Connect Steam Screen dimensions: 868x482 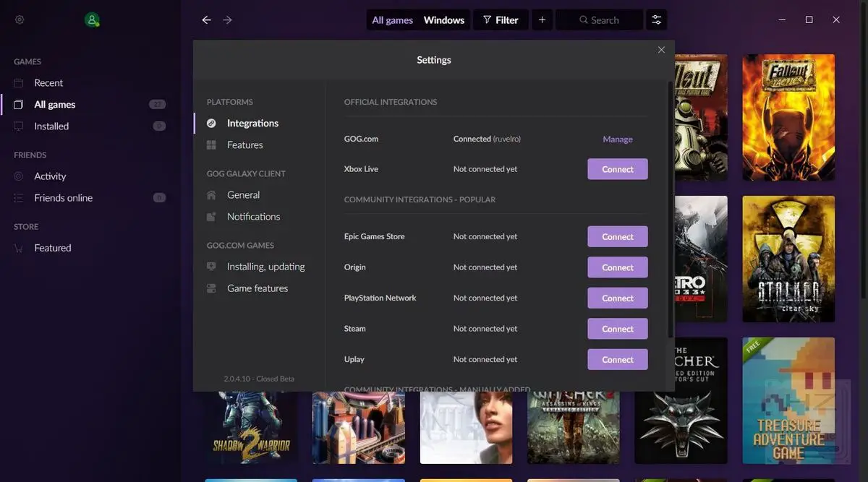coord(618,329)
